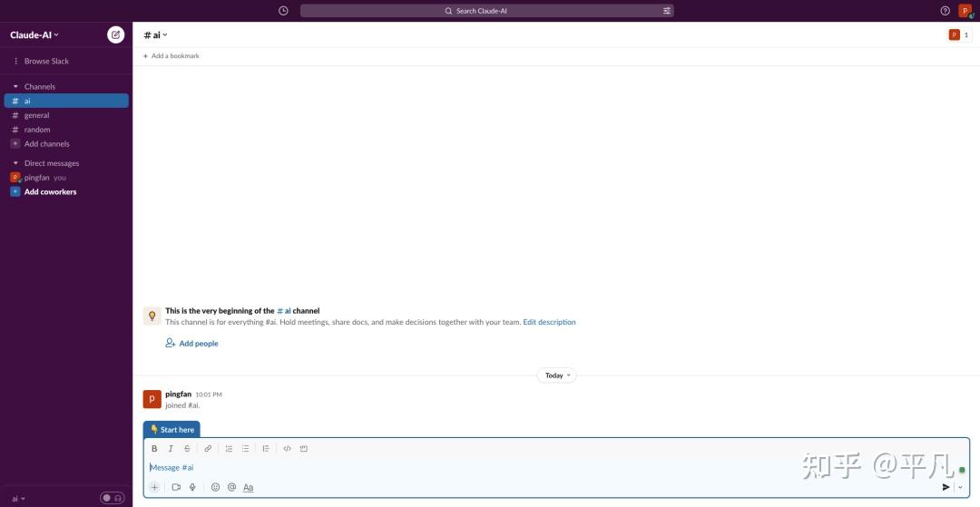The image size is (980, 507).
Task: Click the 10:01 PM message timestamp
Action: 209,395
